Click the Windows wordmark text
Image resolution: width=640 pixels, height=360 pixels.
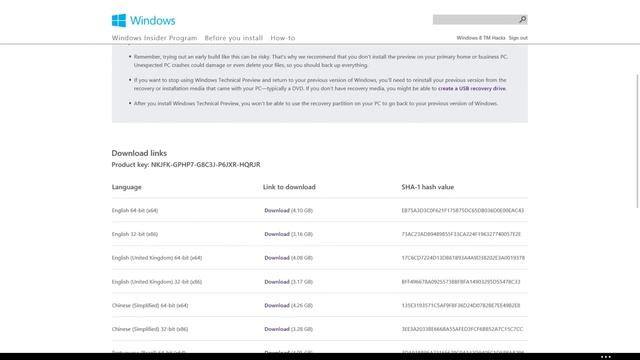153,20
